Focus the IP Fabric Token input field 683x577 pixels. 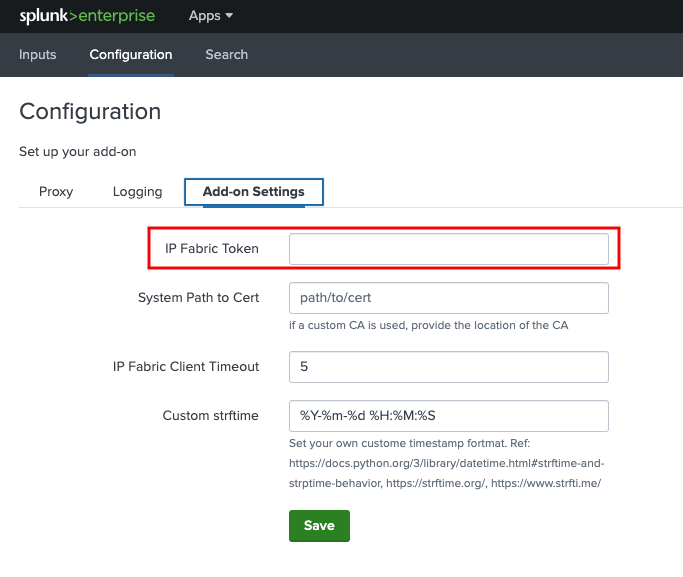point(448,249)
